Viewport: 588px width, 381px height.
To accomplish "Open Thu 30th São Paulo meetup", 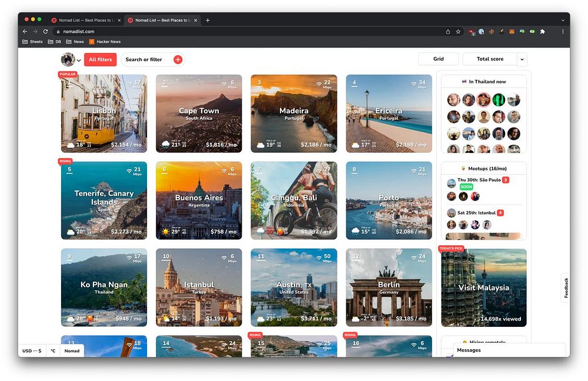I will point(479,180).
